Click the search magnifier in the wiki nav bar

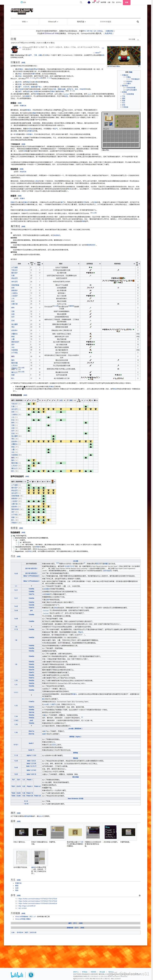(138, 22)
